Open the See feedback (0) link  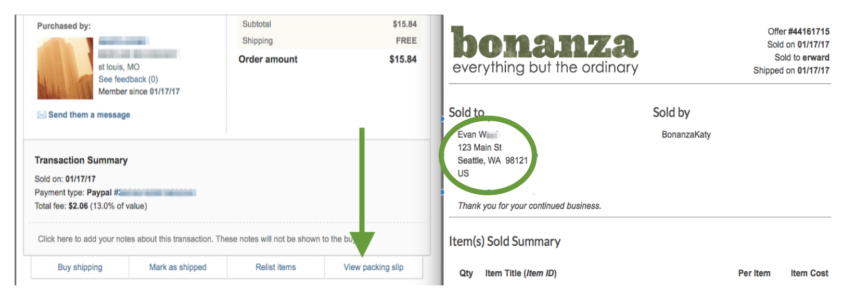(x=128, y=79)
